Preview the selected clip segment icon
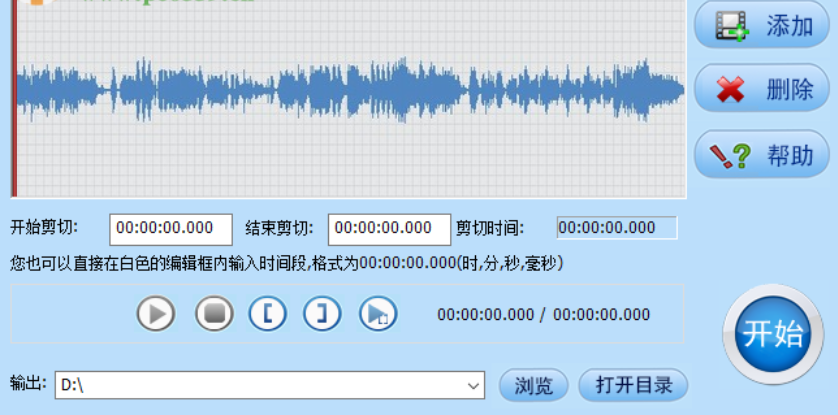This screenshot has height=415, width=838. pyautogui.click(x=378, y=314)
